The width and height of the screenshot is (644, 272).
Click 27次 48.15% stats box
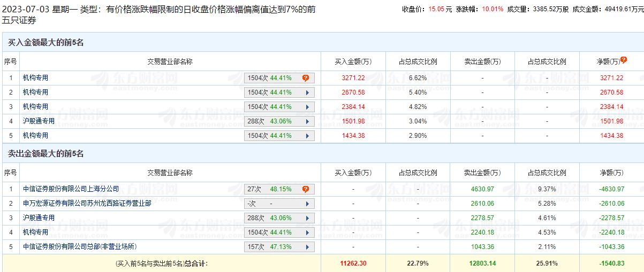[279, 189]
